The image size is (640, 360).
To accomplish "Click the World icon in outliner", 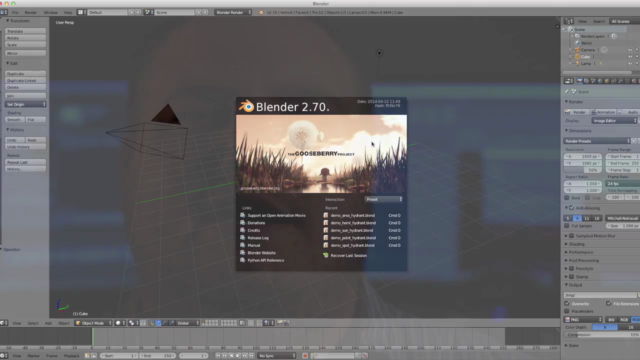I will 578,43.
